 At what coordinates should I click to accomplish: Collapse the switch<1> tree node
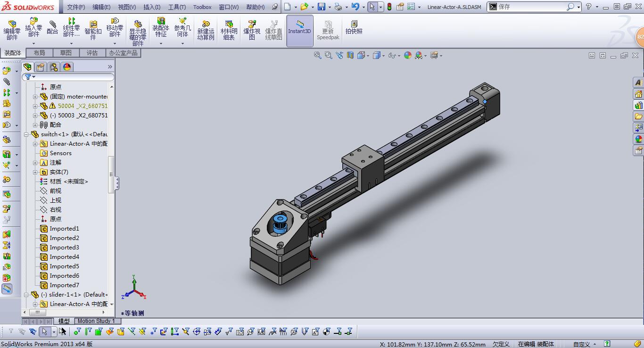point(26,134)
